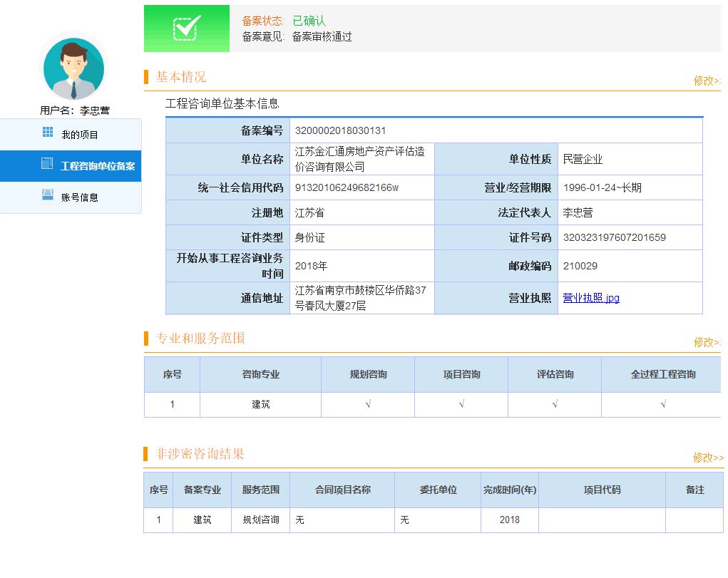Screen dimensions: 728x578
Task: Toggle the 全过程工程咨询 checkmark for 建筑
Action: pos(663,404)
